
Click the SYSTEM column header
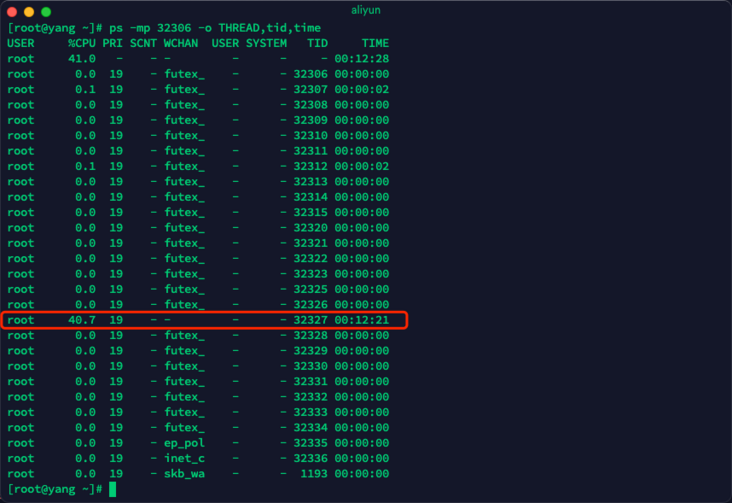pyautogui.click(x=266, y=44)
